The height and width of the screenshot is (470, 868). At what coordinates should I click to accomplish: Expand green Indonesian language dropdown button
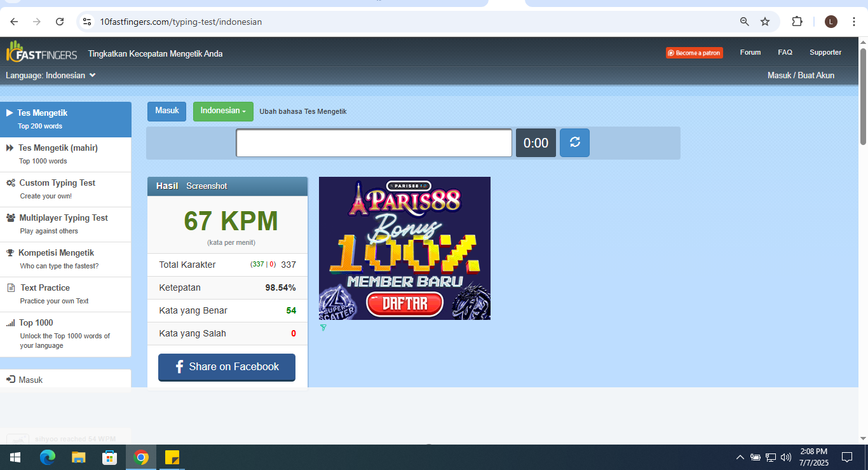point(223,111)
